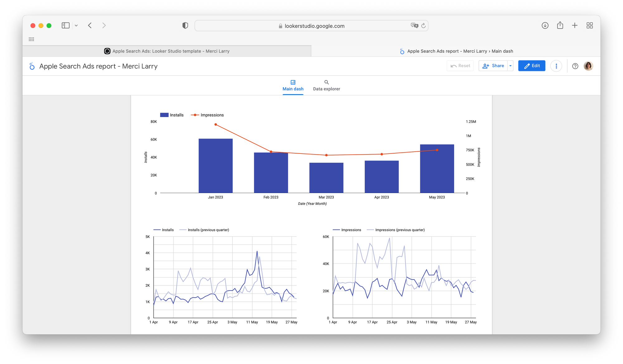
Task: Click the privacy shield icon
Action: coord(185,26)
